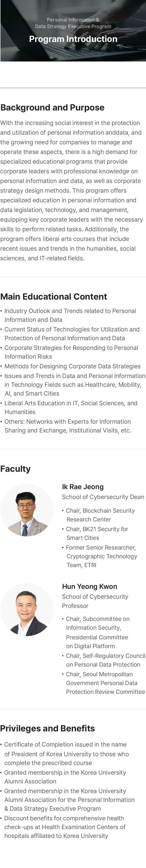Select the Liberal Arts Education bullet item

(x=71, y=407)
